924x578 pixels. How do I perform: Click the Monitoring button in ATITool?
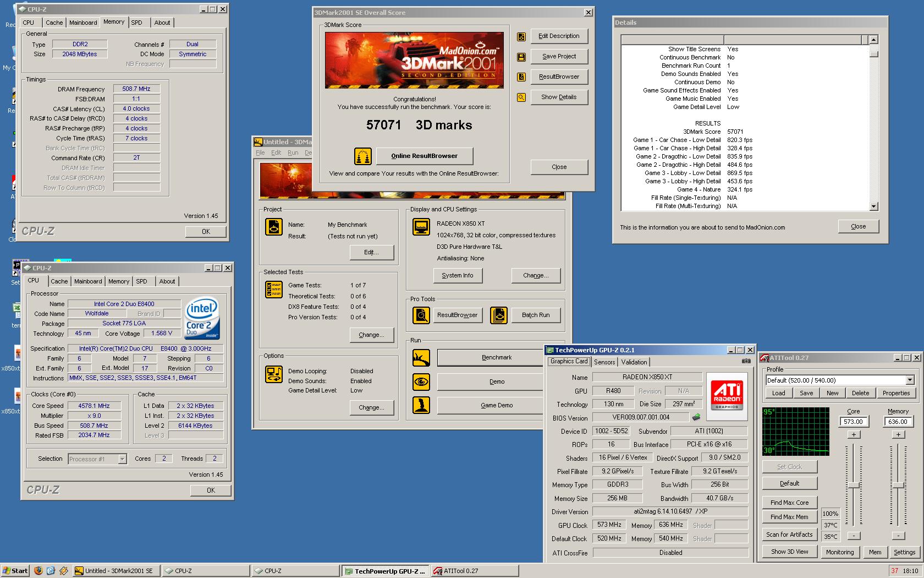click(839, 552)
